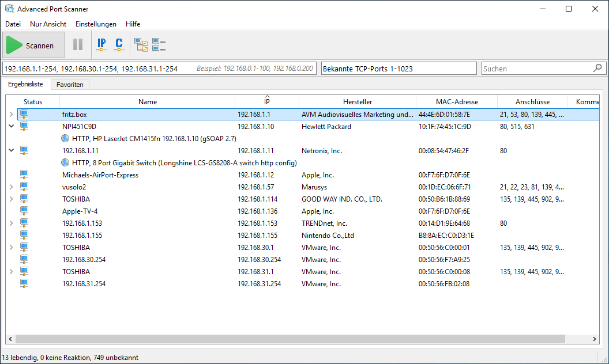
Task: Click MAC address 44:4E:6D:01:58:7E
Action: pyautogui.click(x=444, y=115)
